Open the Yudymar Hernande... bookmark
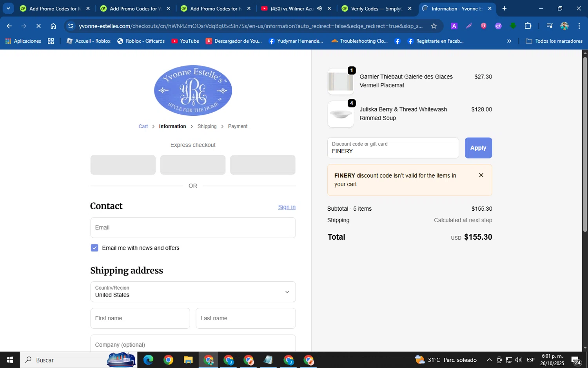Viewport: 588px width, 368px height. [x=296, y=41]
